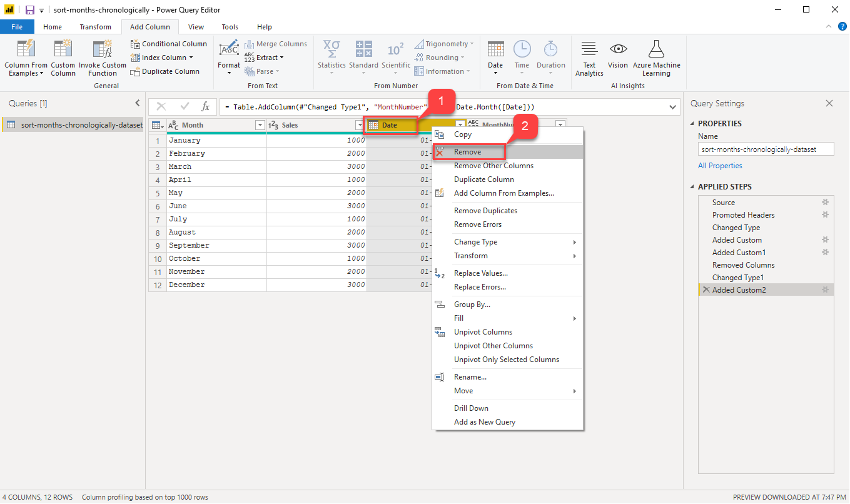This screenshot has height=504, width=850.
Task: Choose Remove Duplicates in context menu
Action: tap(485, 211)
